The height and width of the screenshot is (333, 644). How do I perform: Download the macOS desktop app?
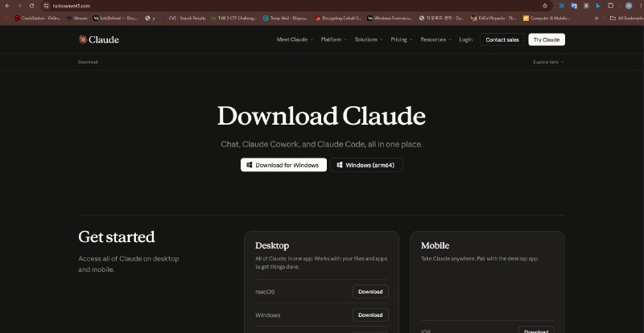coord(370,291)
